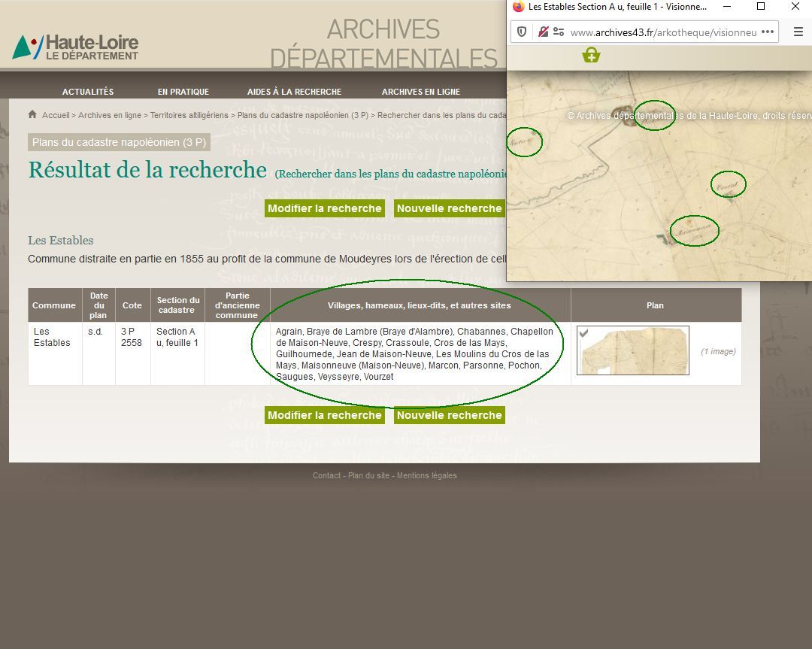Toggle the checkmark on the plan thumbnail
This screenshot has height=649, width=812.
[x=583, y=333]
